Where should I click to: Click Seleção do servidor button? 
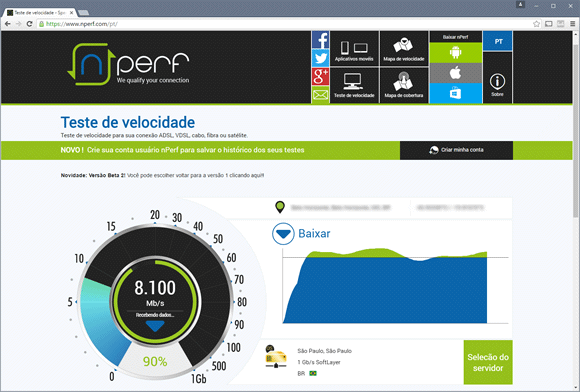[x=488, y=362]
